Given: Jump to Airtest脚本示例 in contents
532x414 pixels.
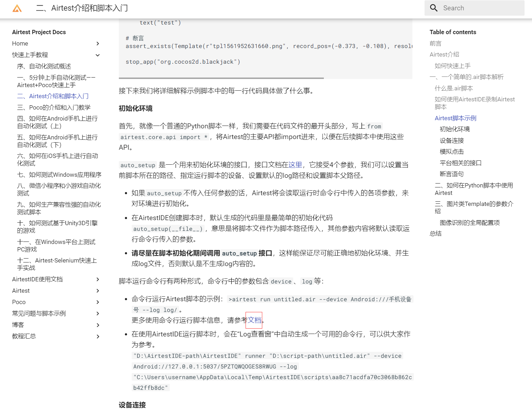Looking at the screenshot, I should pyautogui.click(x=455, y=118).
